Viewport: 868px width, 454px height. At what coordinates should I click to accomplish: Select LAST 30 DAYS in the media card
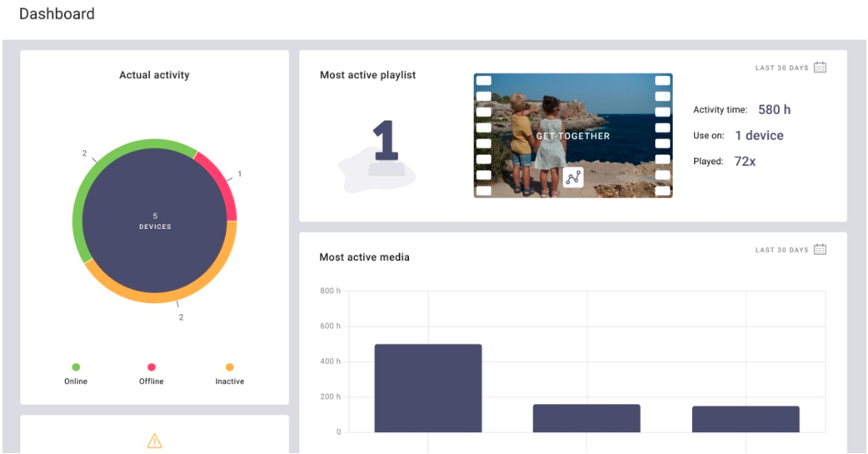(x=781, y=250)
